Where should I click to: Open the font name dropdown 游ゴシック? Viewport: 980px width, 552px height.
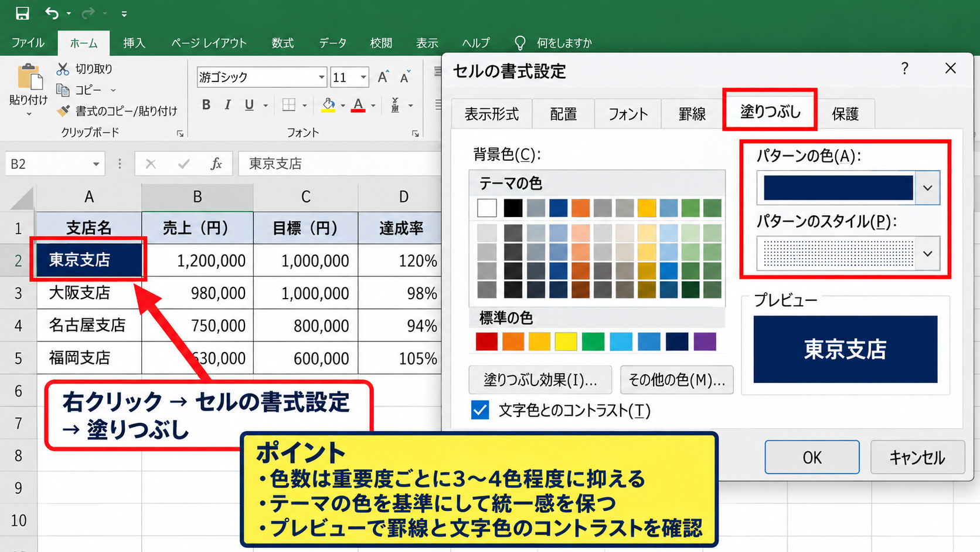tap(321, 77)
